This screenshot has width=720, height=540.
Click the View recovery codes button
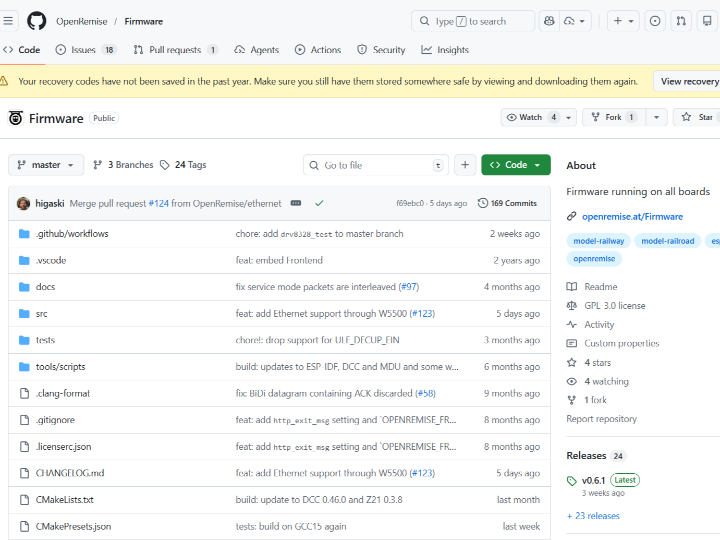point(688,81)
